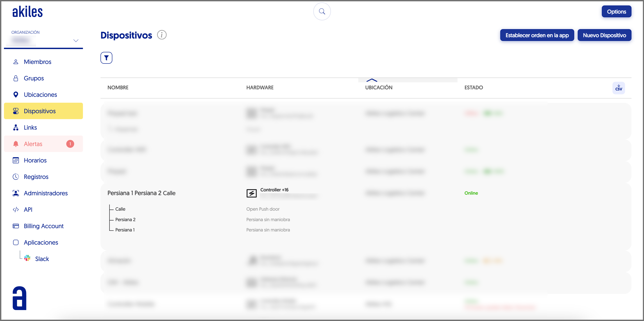Sort devices by Nombre column
The image size is (644, 321).
pyautogui.click(x=118, y=87)
